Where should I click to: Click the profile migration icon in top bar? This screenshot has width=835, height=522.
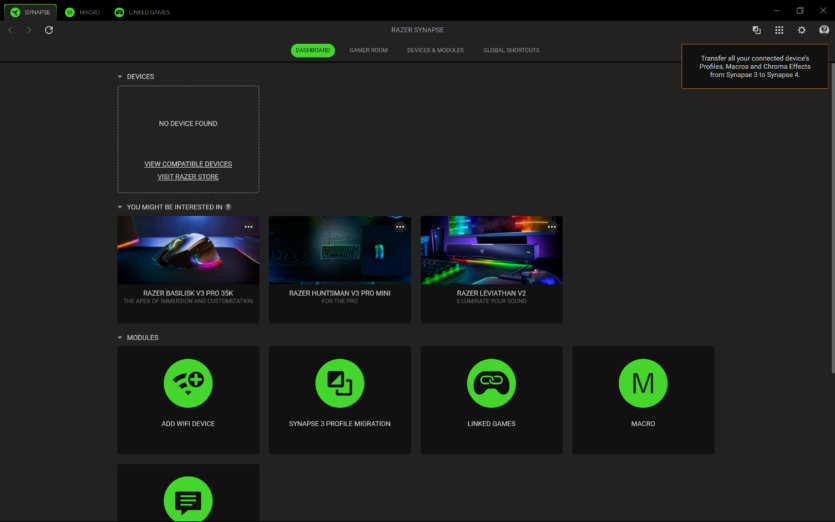(x=757, y=30)
